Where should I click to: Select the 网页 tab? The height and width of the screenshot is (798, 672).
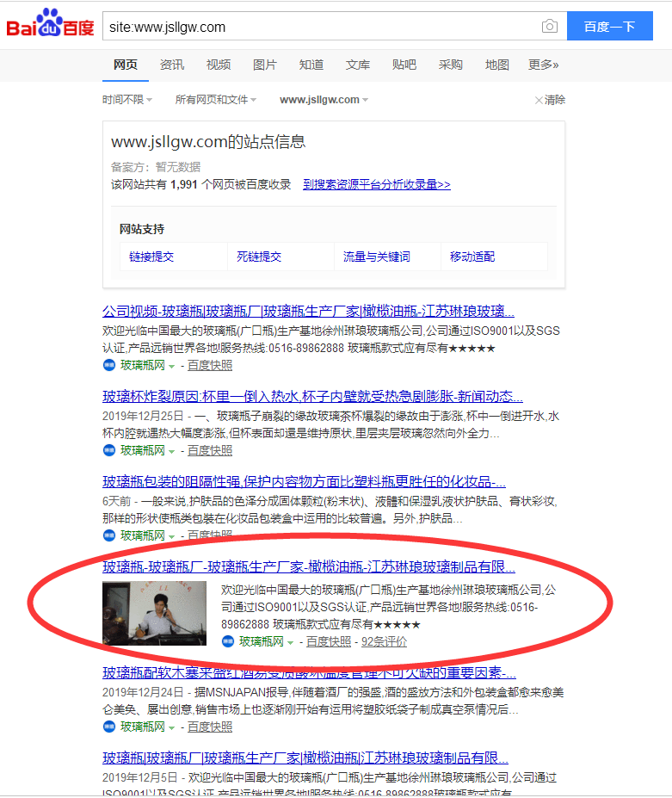(x=125, y=65)
